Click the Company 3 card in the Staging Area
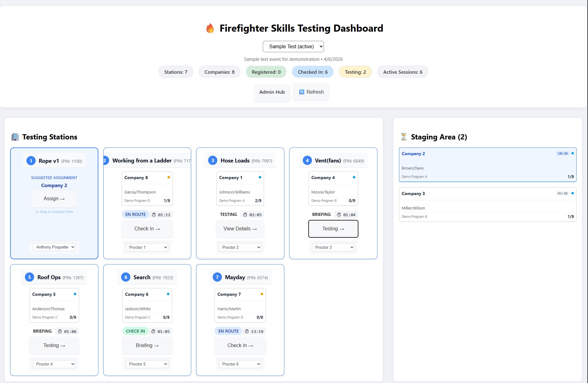The image size is (588, 383). 487,205
